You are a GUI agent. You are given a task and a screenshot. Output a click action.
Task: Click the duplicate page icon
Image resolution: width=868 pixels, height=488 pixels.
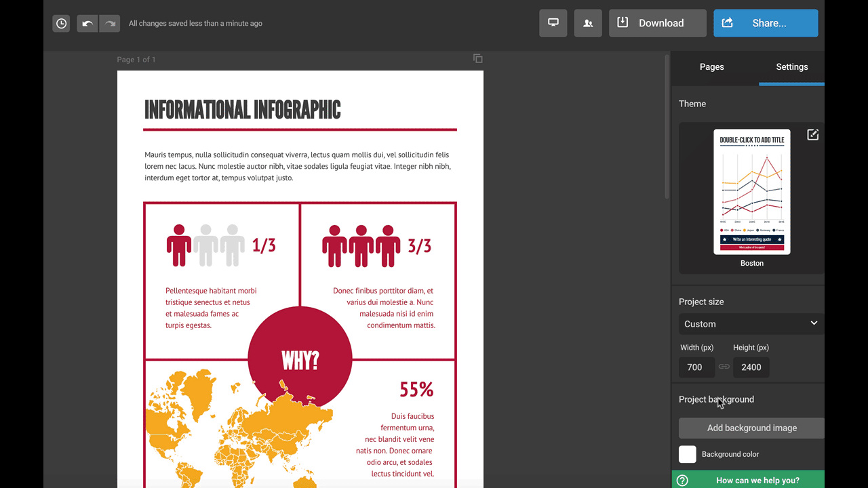pyautogui.click(x=478, y=59)
